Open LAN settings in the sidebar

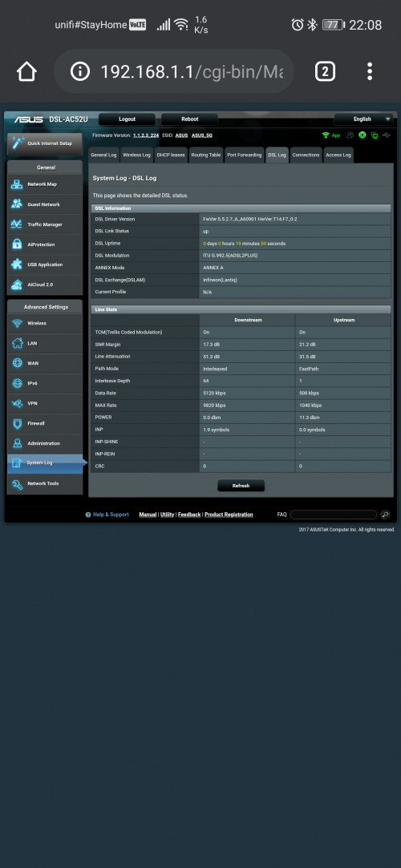tap(44, 343)
